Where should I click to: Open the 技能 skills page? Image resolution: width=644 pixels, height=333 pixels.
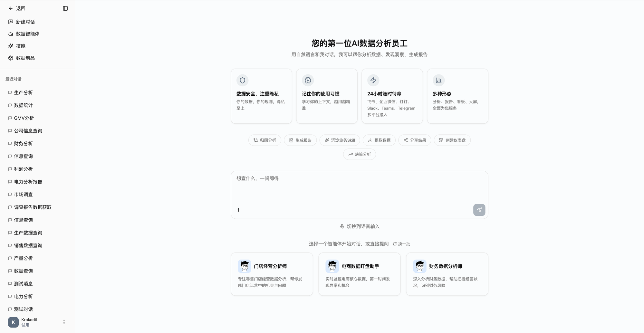(21, 46)
